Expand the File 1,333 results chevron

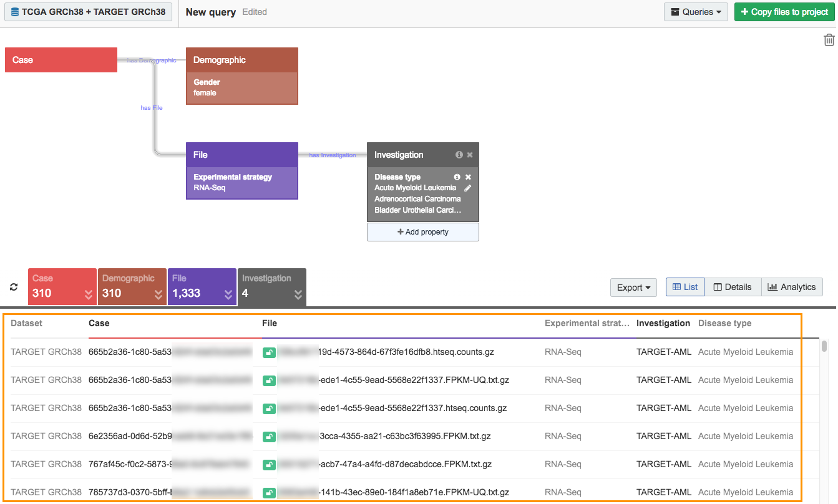(x=228, y=294)
